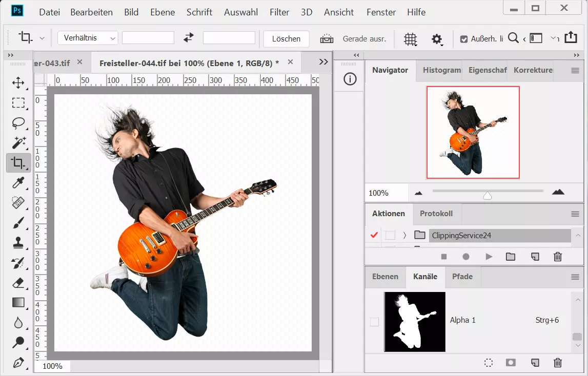
Task: Select the Gradient tool
Action: [x=18, y=302]
